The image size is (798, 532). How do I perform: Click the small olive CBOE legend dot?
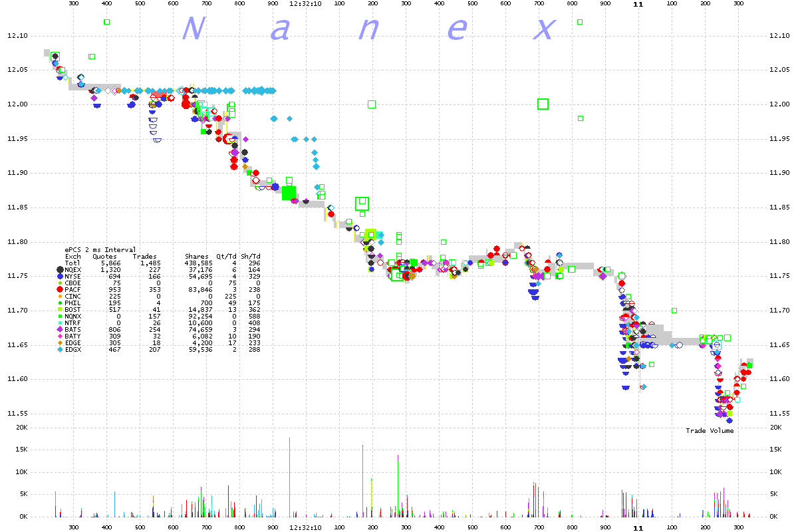click(x=61, y=282)
